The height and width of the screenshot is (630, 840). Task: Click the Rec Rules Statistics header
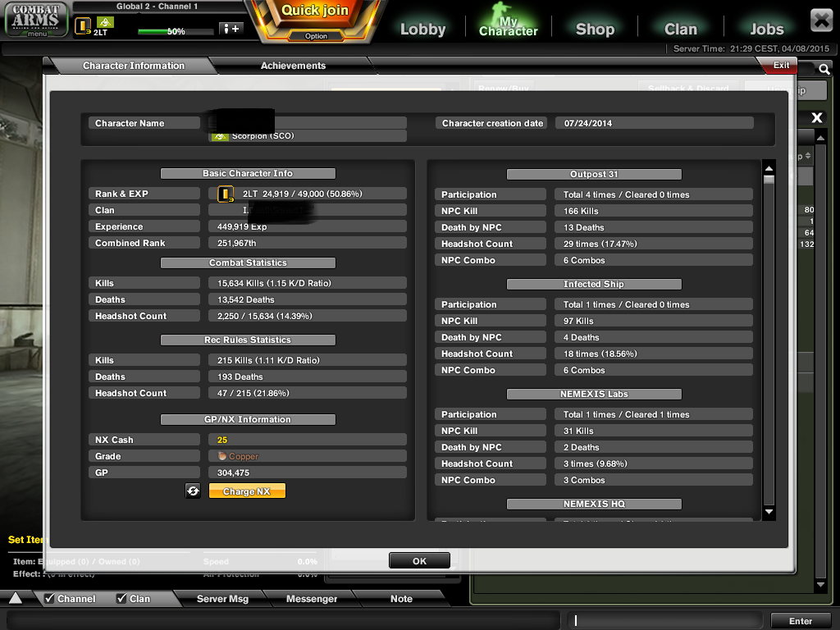[248, 340]
